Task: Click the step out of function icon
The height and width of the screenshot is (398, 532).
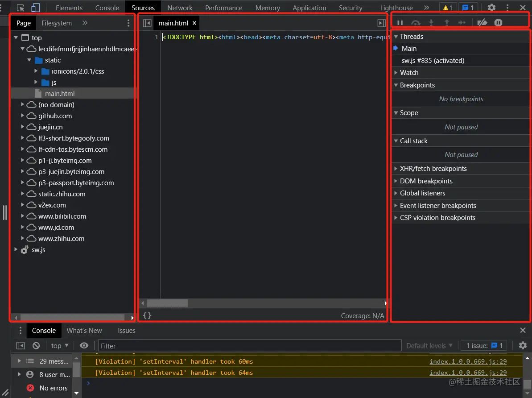Action: click(447, 22)
